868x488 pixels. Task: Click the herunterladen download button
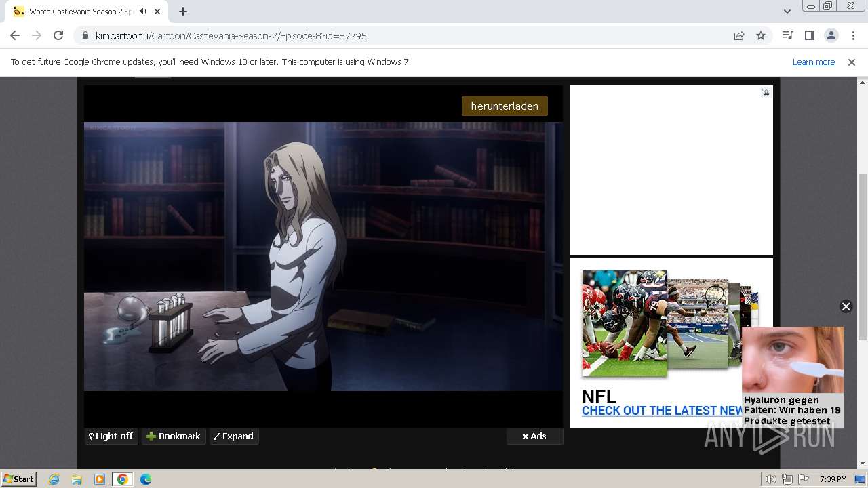pos(505,106)
